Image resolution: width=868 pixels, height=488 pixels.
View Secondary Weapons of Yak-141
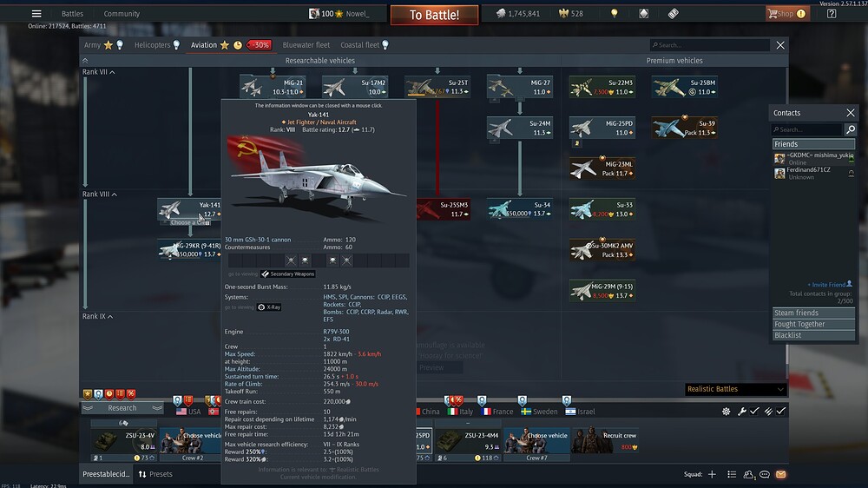click(x=288, y=274)
